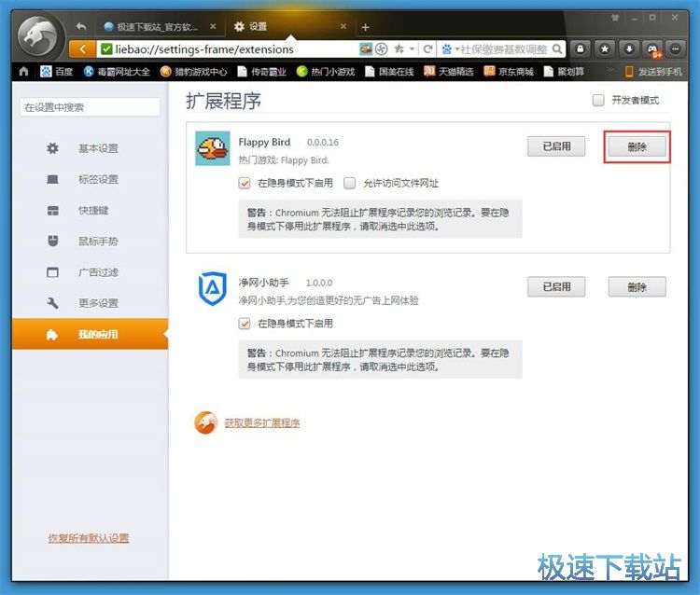
Task: Toggle 允许访问文件网址 checkbox
Action: [350, 183]
